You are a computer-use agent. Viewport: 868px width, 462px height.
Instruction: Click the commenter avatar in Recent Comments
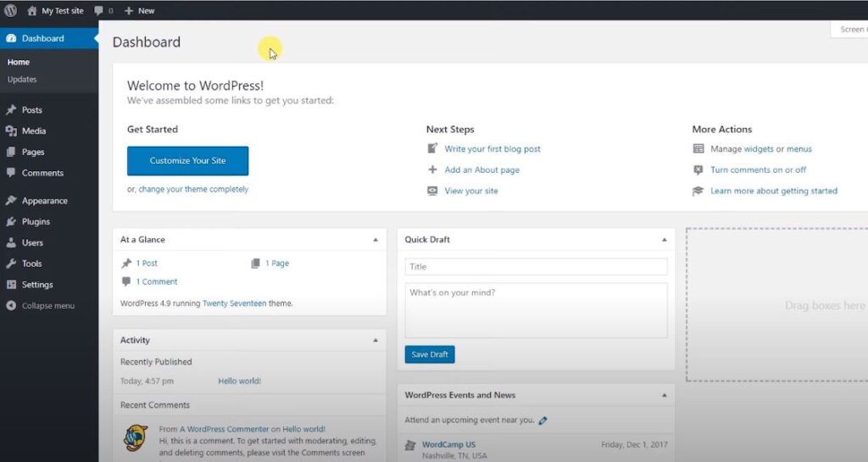coord(136,438)
